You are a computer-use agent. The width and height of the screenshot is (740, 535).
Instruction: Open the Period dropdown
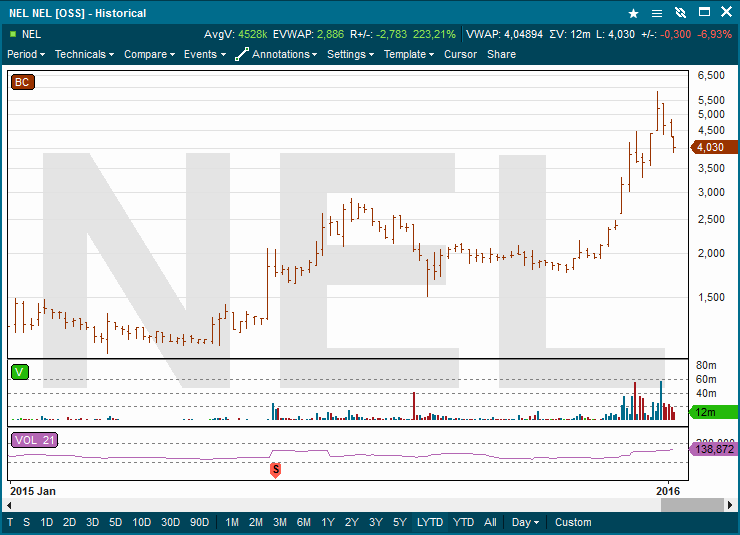click(26, 54)
